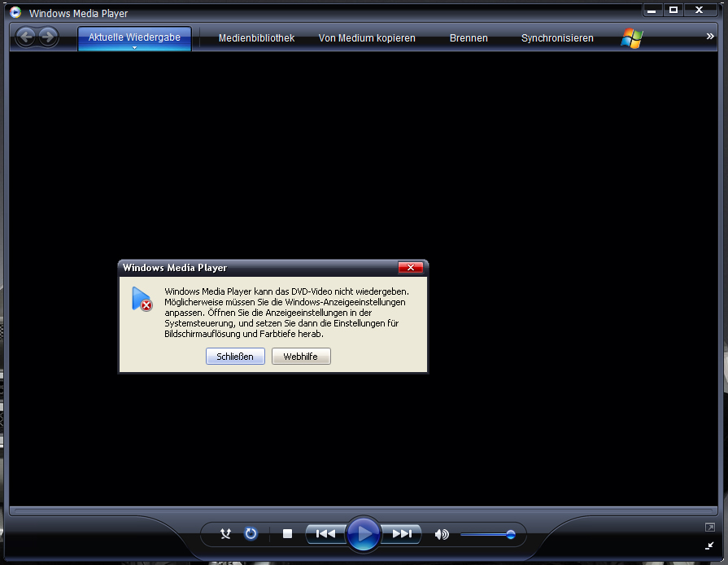The height and width of the screenshot is (565, 728).
Task: Go back with the back arrow button
Action: pos(26,37)
